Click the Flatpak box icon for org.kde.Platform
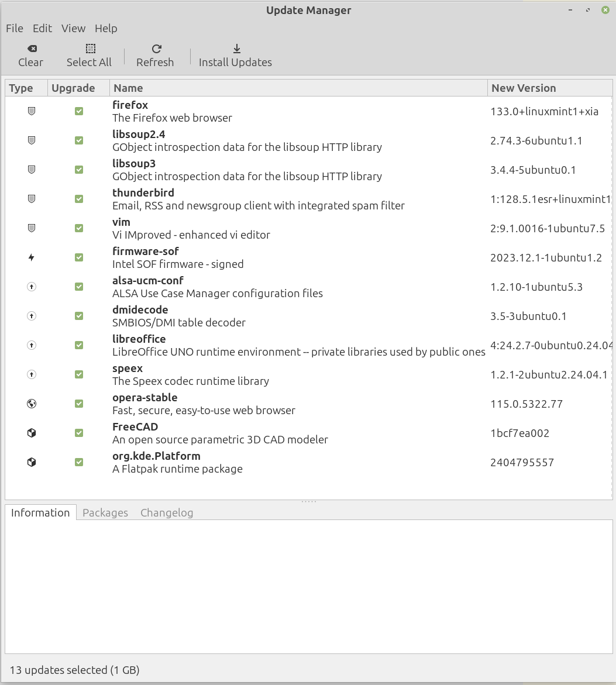Viewport: 616px width, 685px height. [x=32, y=462]
